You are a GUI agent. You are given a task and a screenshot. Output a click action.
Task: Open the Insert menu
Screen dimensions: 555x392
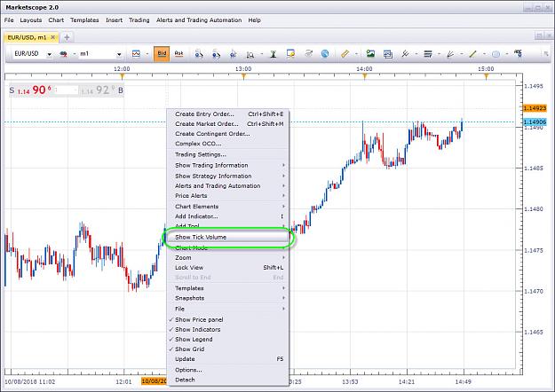pos(114,20)
